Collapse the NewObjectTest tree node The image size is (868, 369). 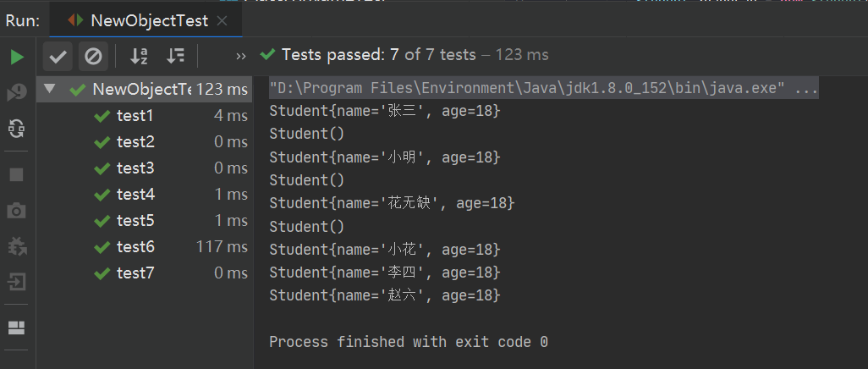49,89
